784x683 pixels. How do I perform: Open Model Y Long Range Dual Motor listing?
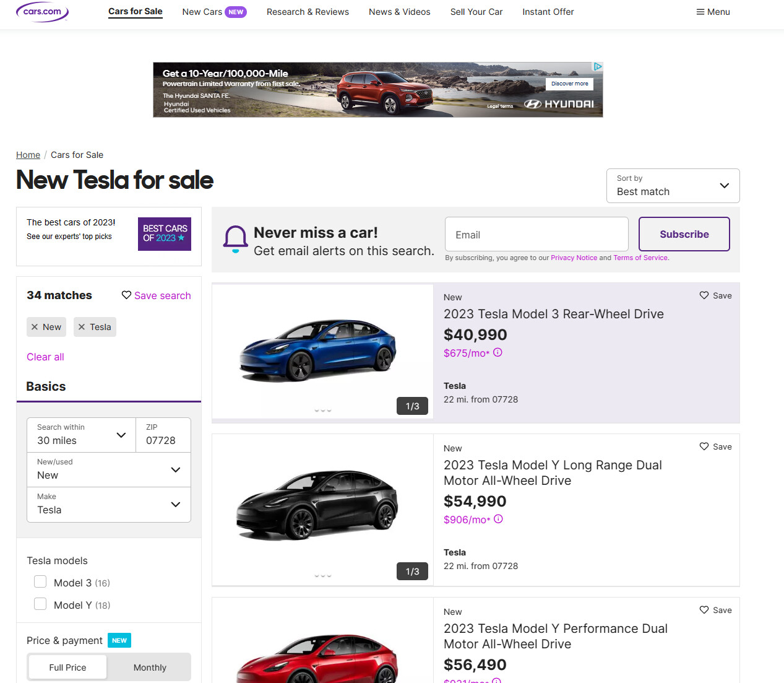553,472
